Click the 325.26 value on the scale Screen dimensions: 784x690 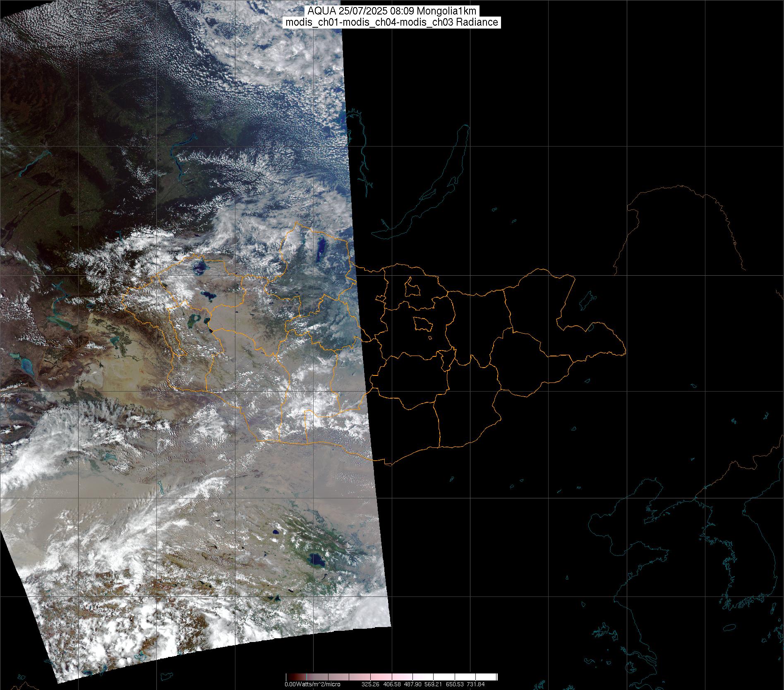coord(370,684)
